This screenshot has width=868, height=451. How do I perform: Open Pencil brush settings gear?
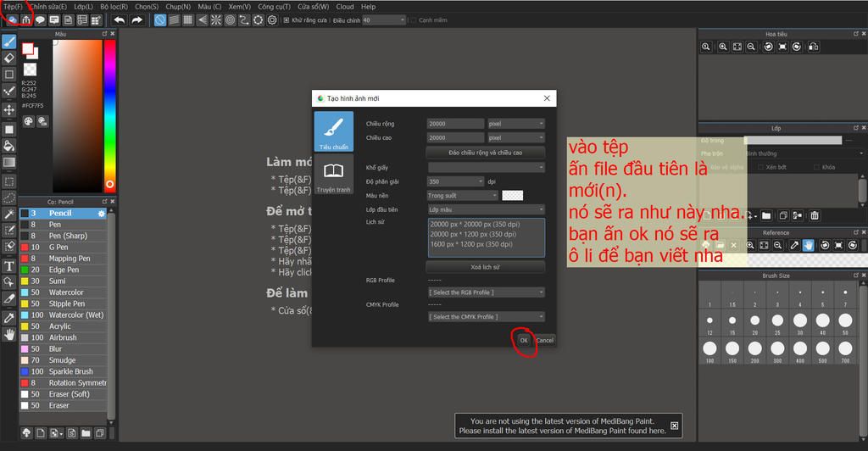coord(102,213)
